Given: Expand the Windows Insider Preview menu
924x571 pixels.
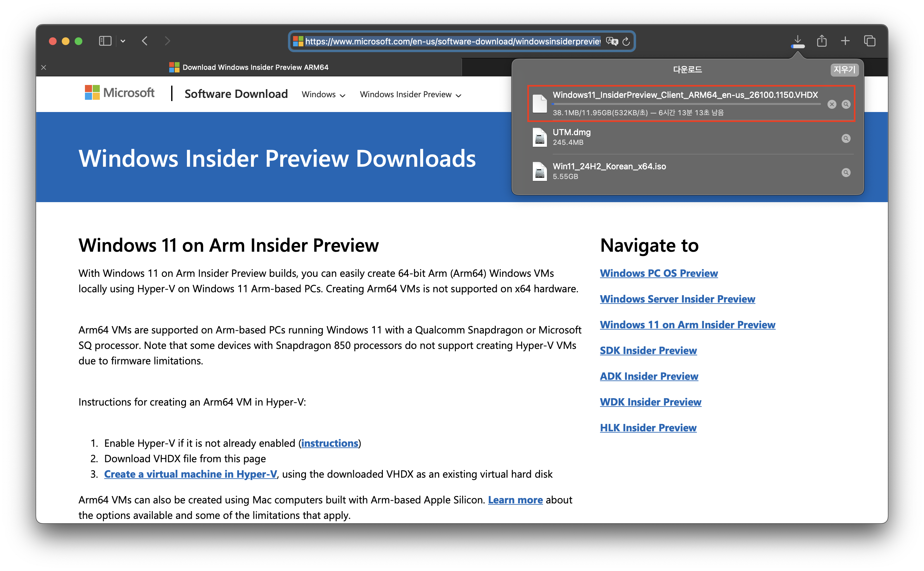Looking at the screenshot, I should 411,94.
